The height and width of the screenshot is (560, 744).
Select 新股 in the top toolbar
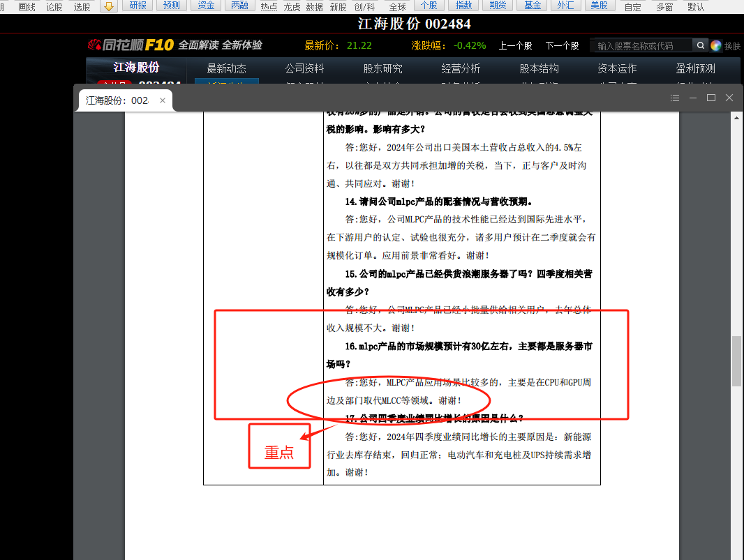[338, 7]
